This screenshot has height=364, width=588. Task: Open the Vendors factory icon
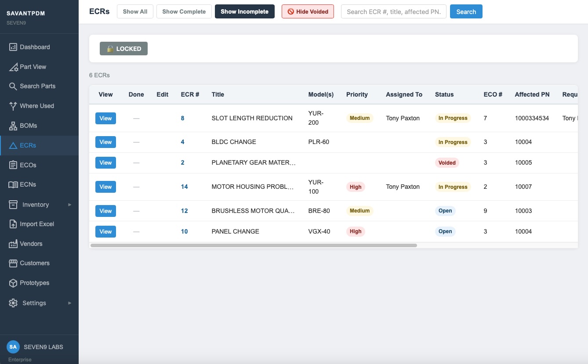(x=13, y=244)
